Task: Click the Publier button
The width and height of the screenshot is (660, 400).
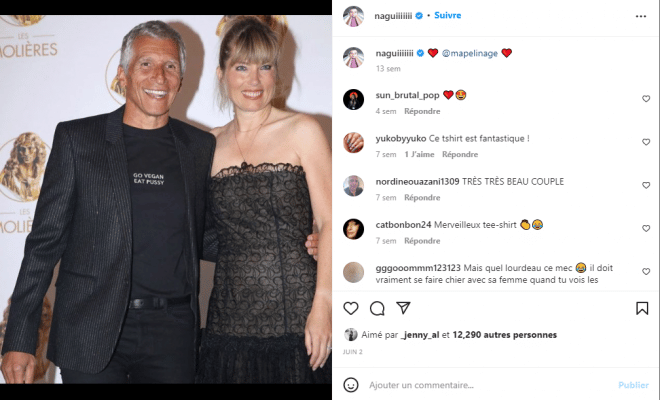Action: tap(633, 385)
